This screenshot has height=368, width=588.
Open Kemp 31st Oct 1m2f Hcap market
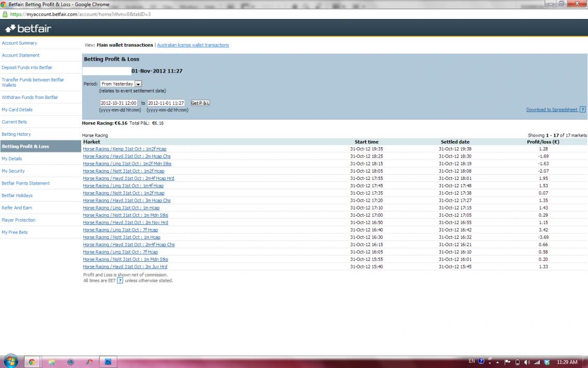(125, 149)
